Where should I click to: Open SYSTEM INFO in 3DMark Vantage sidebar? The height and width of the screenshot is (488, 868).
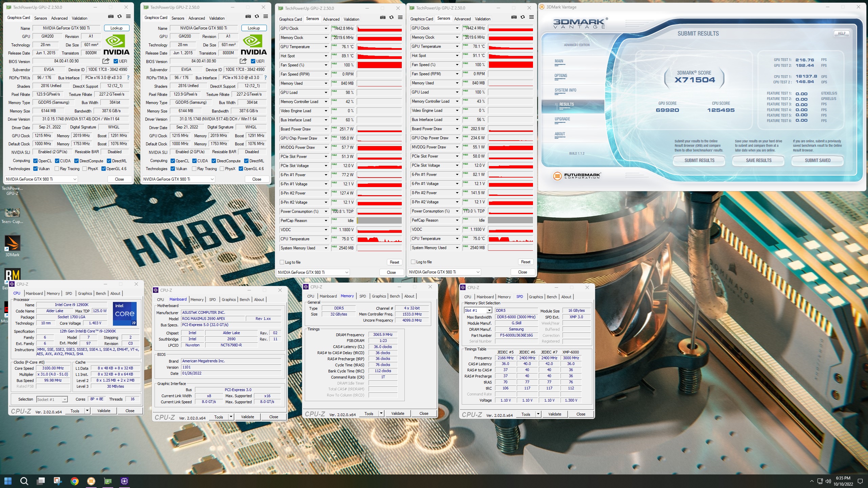click(x=565, y=90)
